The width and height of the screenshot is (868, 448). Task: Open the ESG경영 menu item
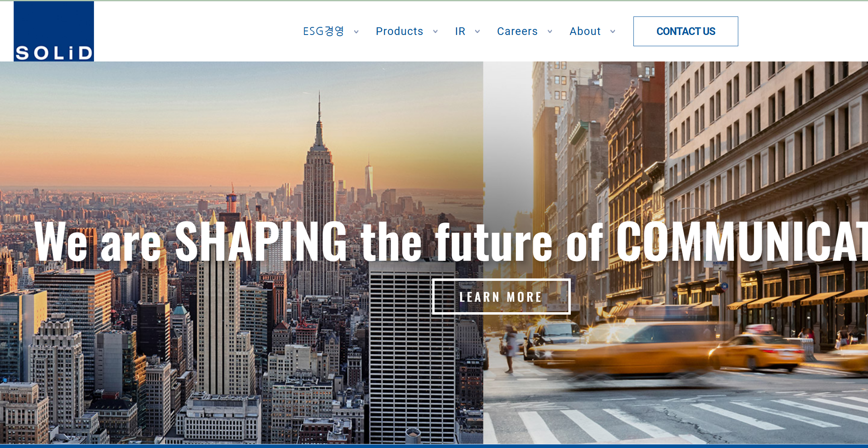pos(324,31)
